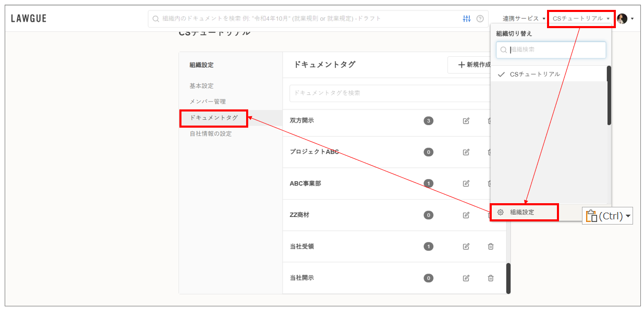Open the CSチュートリアル organization dropdown
Screen dimensions: 644x310
pos(580,19)
